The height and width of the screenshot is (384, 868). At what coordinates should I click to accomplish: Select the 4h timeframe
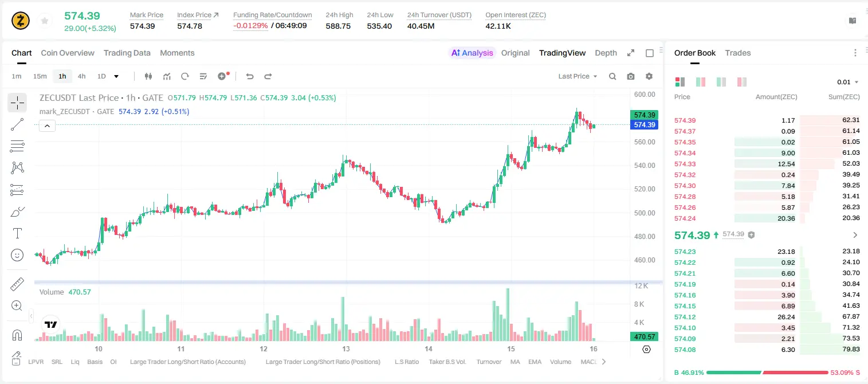pyautogui.click(x=81, y=76)
